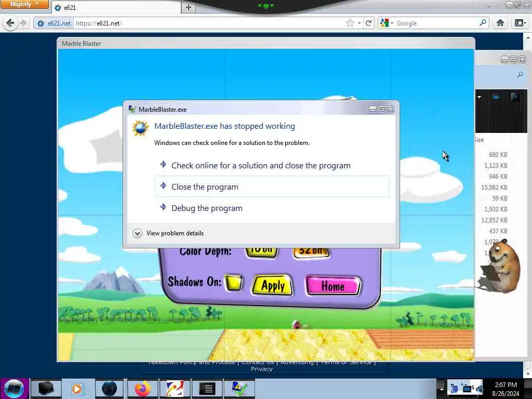Image resolution: width=532 pixels, height=399 pixels.
Task: Open the black list-window taskbar icon
Action: [207, 389]
